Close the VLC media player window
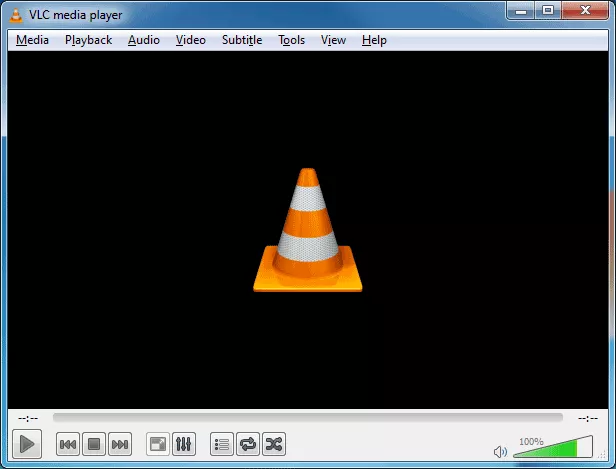Viewport: 616px width, 469px height. [585, 11]
